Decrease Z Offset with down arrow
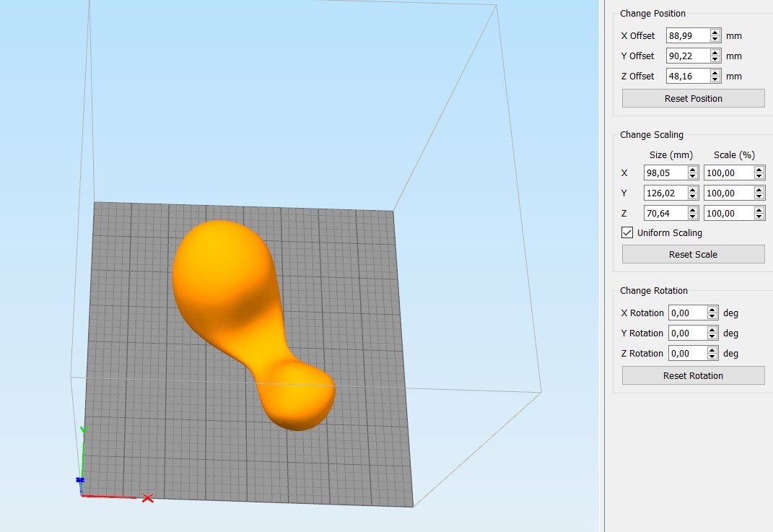The height and width of the screenshot is (532, 773). [715, 79]
